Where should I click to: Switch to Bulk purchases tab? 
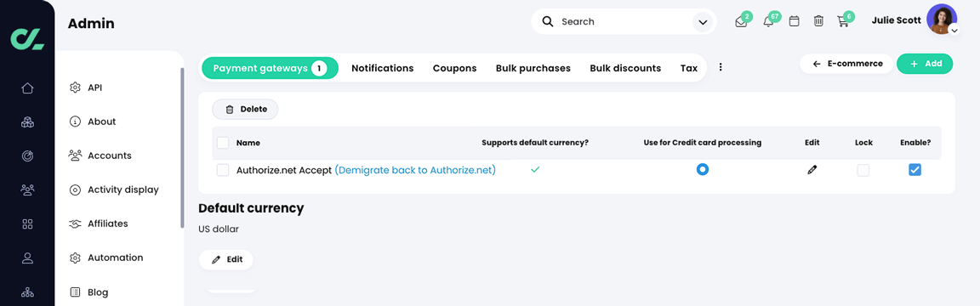[533, 68]
